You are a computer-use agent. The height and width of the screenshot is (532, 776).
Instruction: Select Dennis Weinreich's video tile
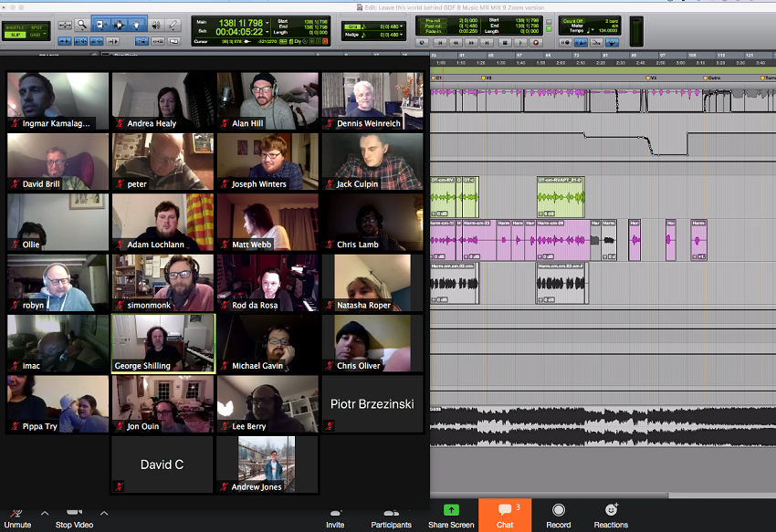(372, 101)
